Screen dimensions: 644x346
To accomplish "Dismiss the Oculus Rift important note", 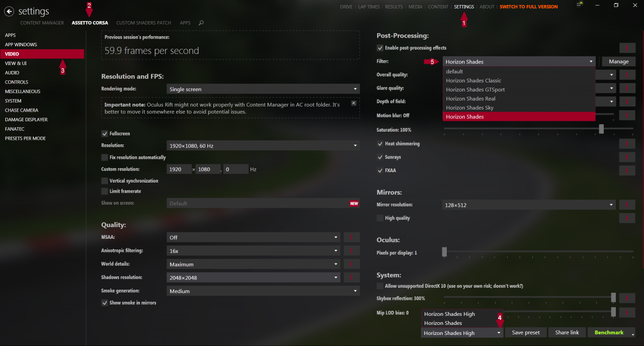I will 354,103.
